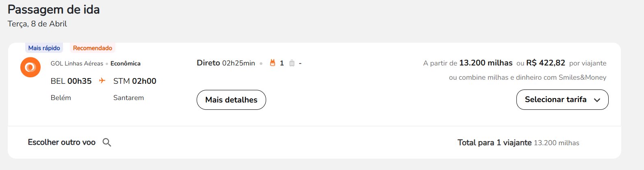Screen dimensions: 644x170
Task: Click the Passagem de ida heading
Action: click(x=54, y=9)
